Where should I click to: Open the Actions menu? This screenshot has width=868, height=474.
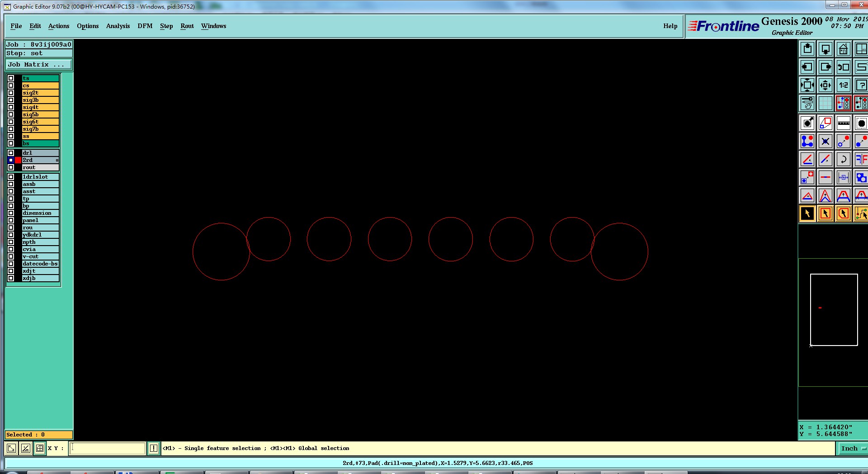[59, 26]
